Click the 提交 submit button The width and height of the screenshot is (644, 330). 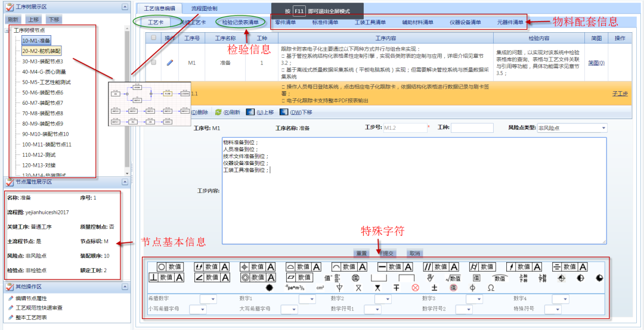tap(388, 253)
